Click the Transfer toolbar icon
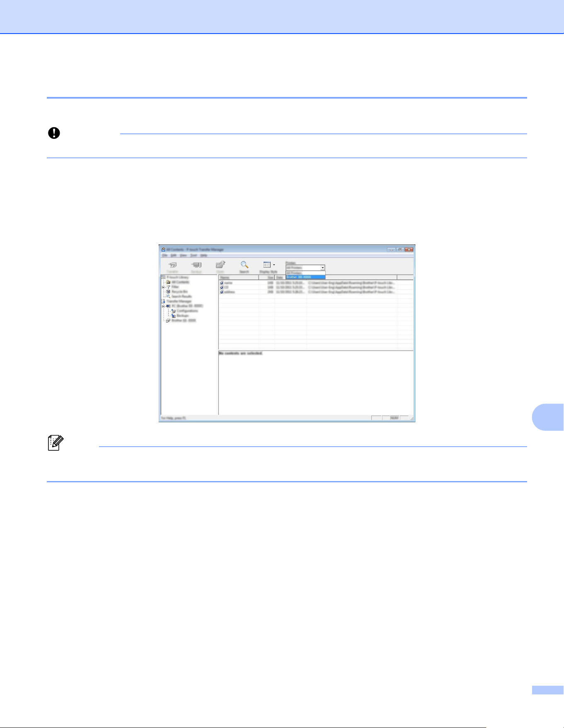Screen dimensions: 564x728 (172, 265)
